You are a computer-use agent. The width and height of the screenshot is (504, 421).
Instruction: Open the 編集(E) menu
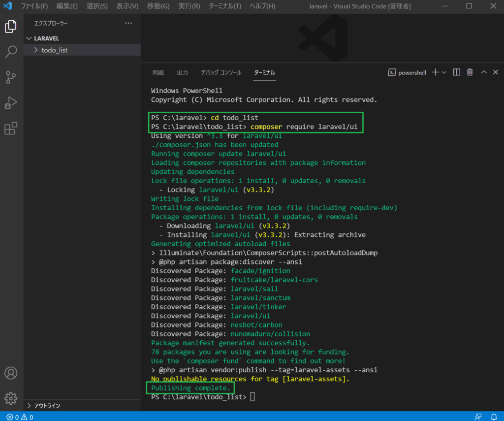[67, 6]
